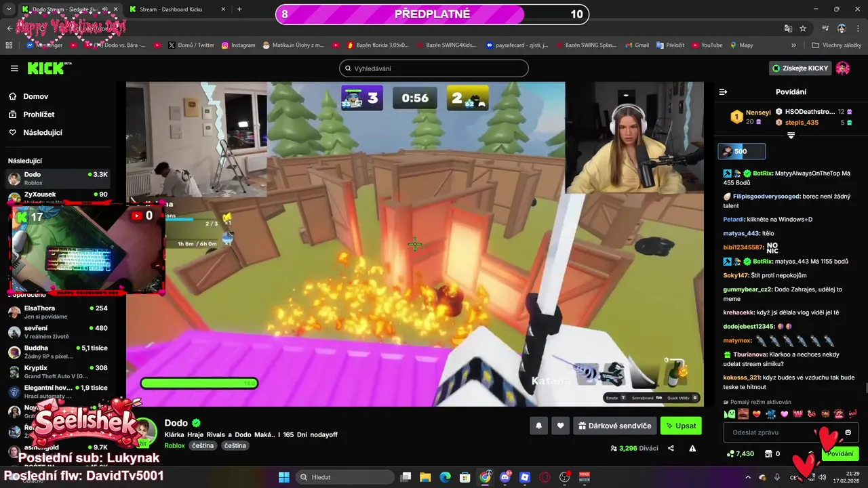
Task: Open the Chrome three-dot menu
Action: tap(857, 28)
